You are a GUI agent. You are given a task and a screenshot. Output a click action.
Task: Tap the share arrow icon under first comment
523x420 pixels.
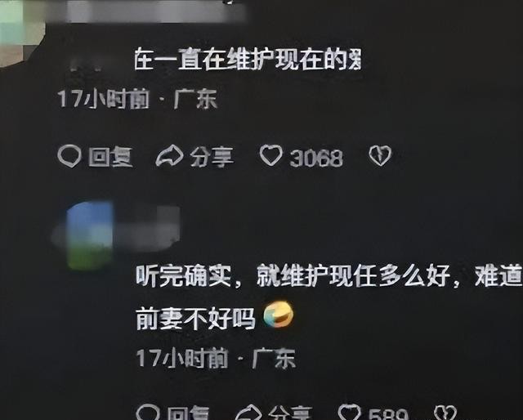pyautogui.click(x=169, y=156)
